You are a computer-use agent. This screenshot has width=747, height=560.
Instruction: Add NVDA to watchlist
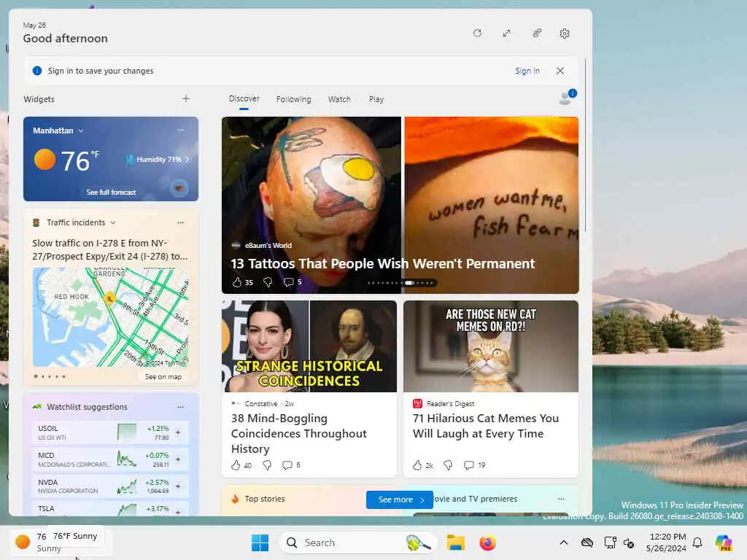pos(178,486)
